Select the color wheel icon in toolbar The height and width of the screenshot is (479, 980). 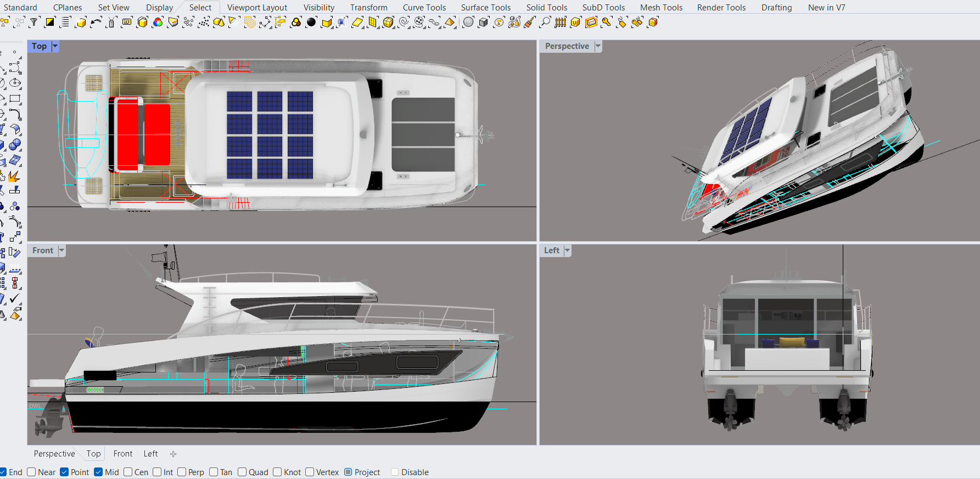158,22
